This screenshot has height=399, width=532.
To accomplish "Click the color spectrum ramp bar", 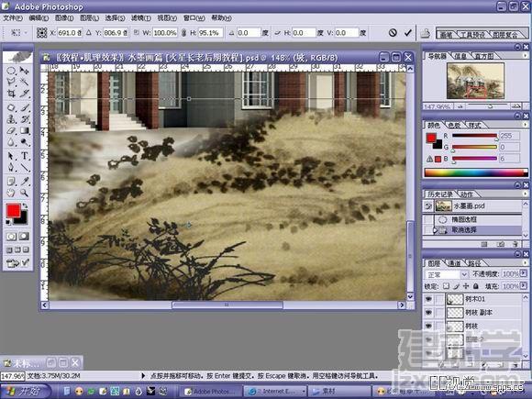I will (476, 172).
